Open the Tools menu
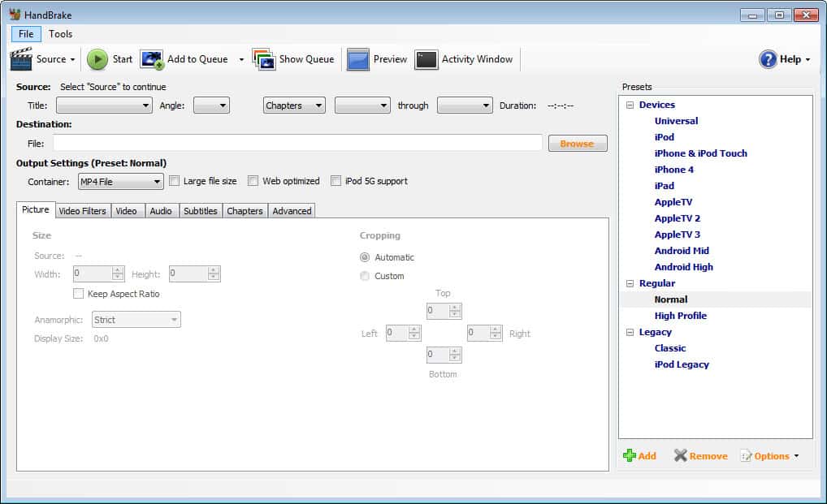Viewport: 827px width, 504px height. (x=61, y=34)
